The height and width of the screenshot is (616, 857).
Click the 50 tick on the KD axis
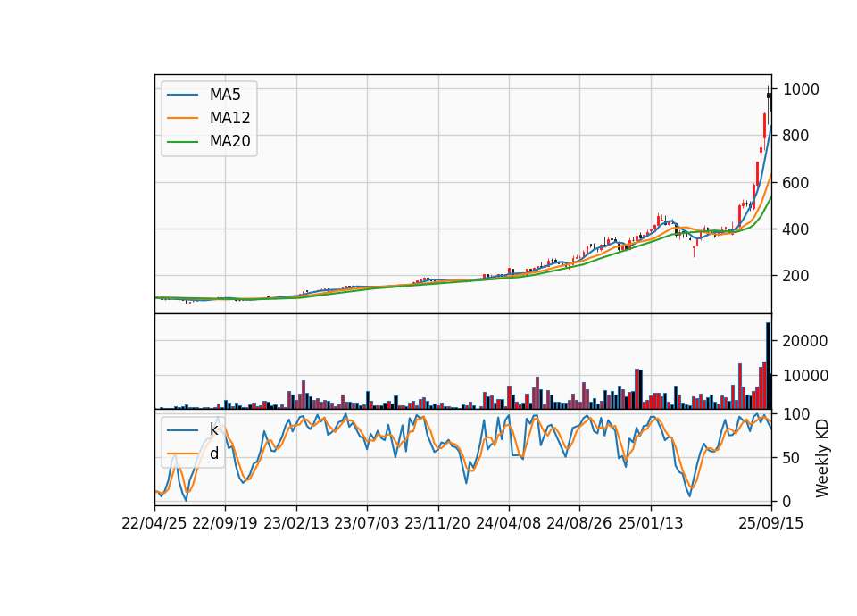pos(792,458)
